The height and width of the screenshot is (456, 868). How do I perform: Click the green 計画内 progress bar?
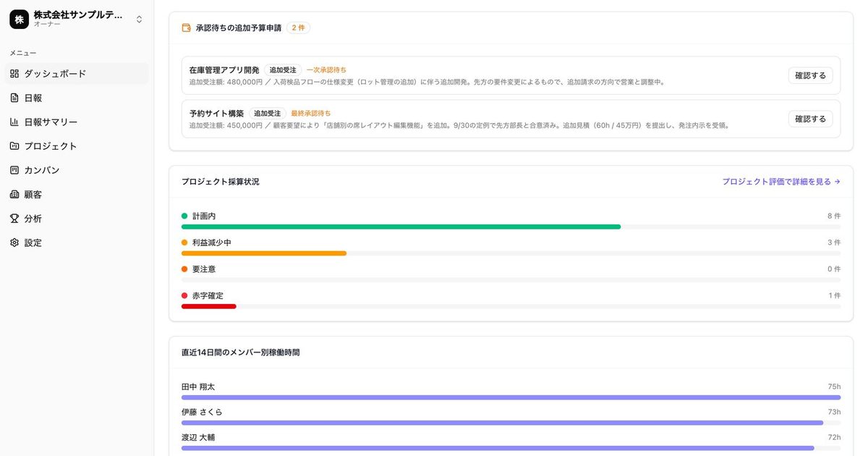[x=401, y=227]
